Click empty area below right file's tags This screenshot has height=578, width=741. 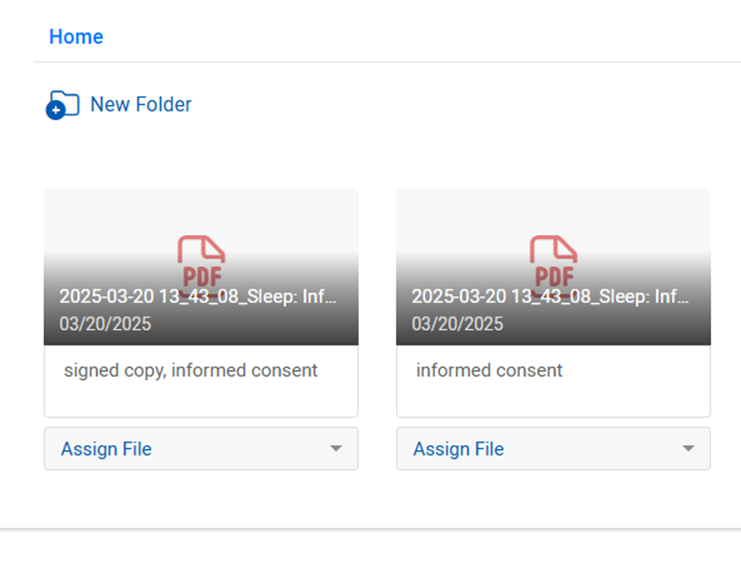click(553, 400)
